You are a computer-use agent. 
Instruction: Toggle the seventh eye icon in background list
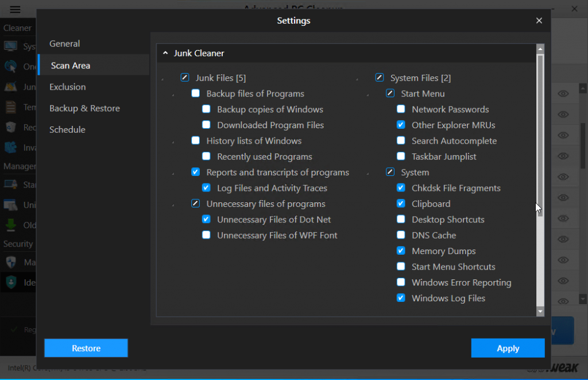563,218
